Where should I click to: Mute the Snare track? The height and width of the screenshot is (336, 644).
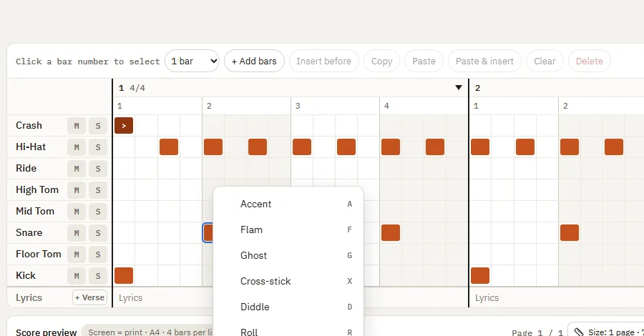[77, 233]
